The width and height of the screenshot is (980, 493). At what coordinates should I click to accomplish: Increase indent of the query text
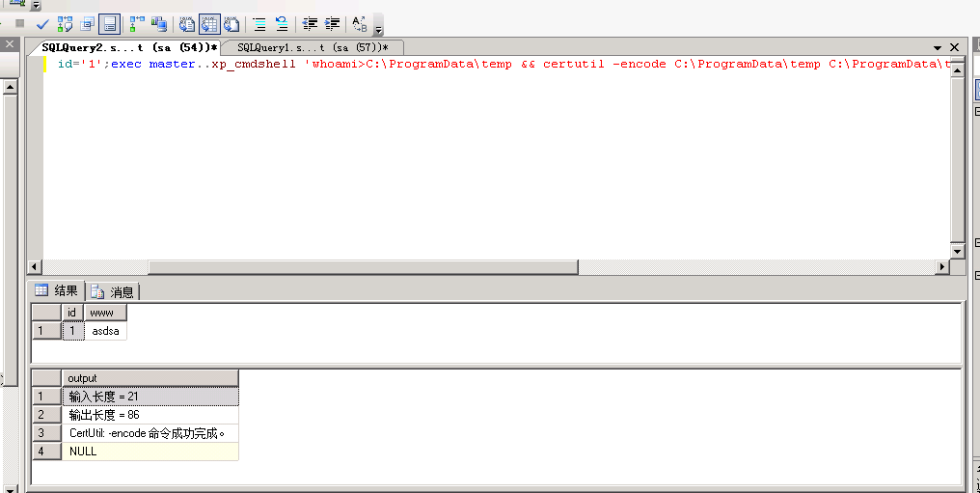[x=333, y=24]
